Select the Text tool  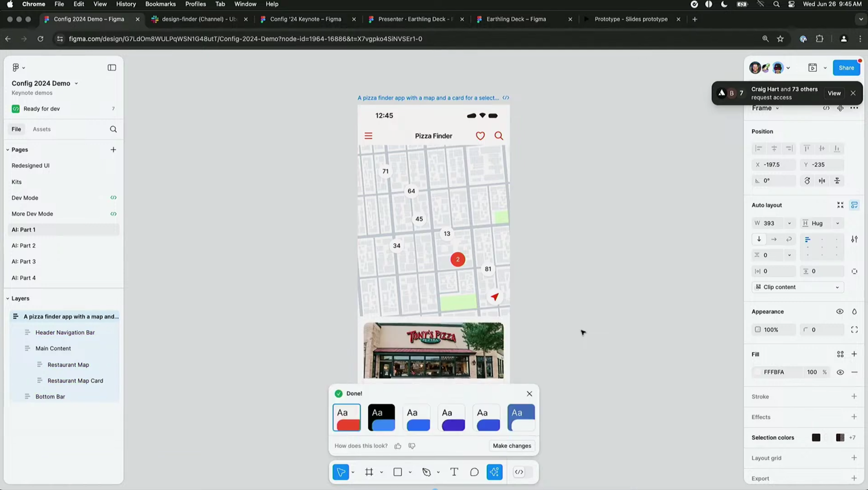pos(454,472)
